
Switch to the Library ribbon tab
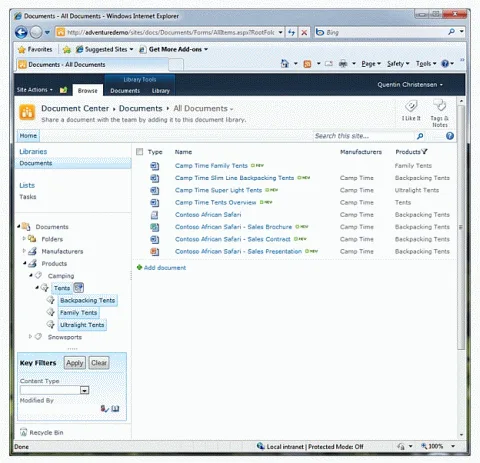(161, 91)
